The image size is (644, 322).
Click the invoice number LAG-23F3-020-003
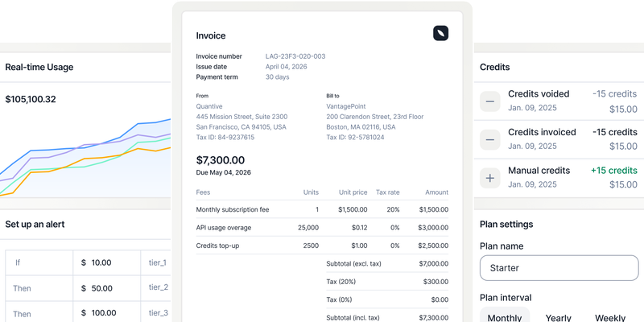tap(295, 56)
